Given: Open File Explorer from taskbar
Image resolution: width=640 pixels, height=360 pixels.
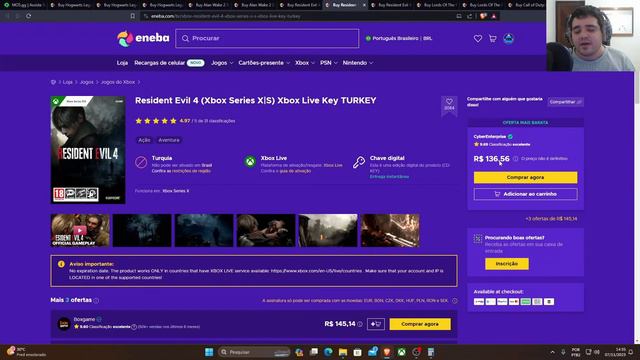Looking at the screenshot, I should (343, 352).
